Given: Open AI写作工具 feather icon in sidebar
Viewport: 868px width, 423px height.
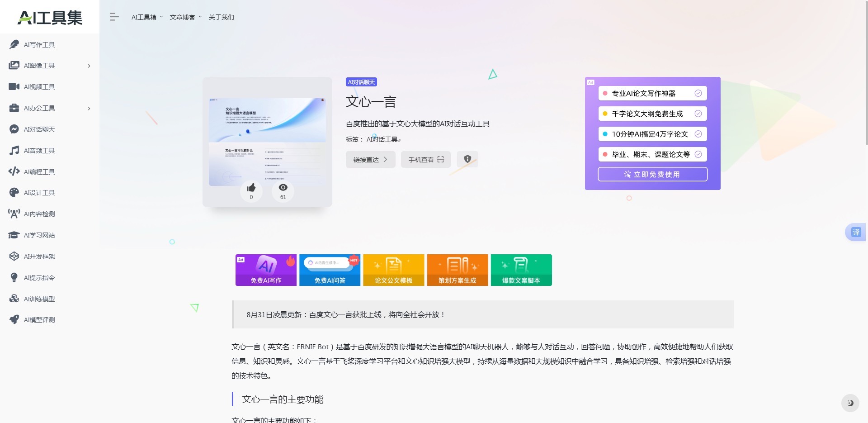Looking at the screenshot, I should 14,44.
